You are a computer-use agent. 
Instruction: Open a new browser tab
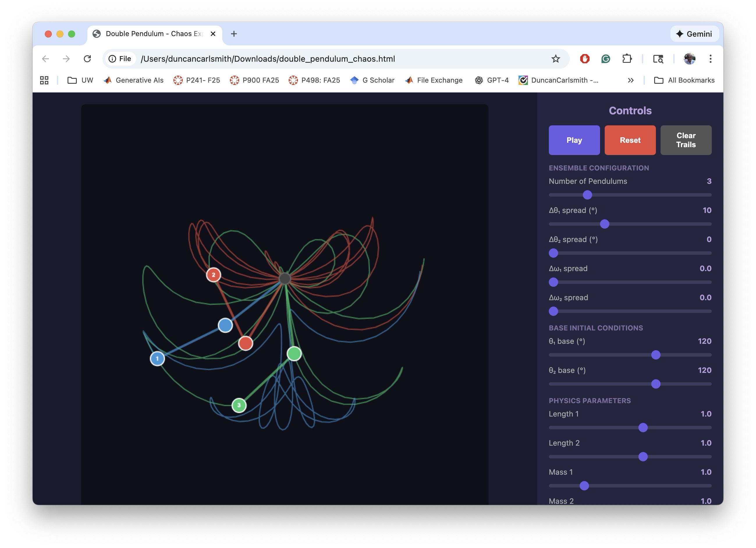click(234, 34)
